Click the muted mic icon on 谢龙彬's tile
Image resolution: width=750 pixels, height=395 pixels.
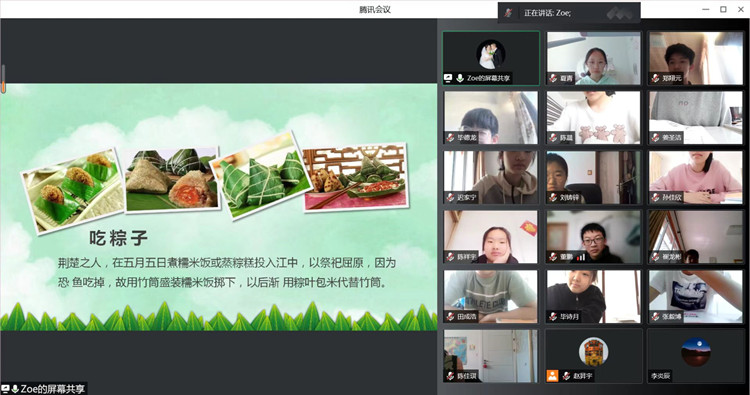656,257
